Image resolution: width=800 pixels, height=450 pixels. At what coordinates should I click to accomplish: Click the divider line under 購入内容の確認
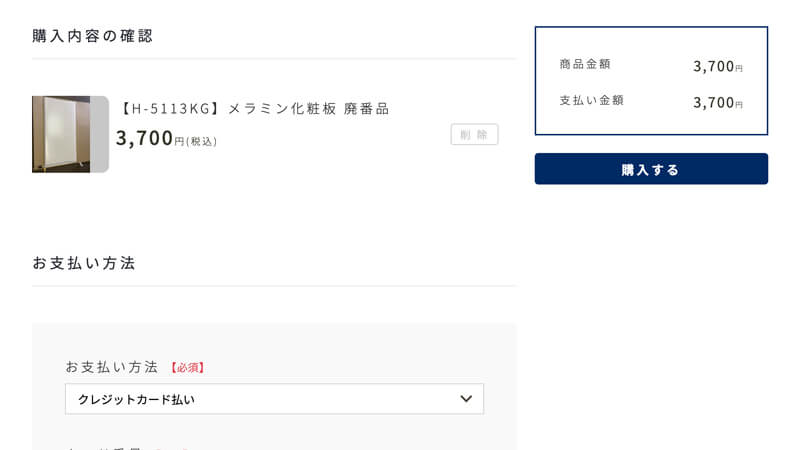pos(274,59)
